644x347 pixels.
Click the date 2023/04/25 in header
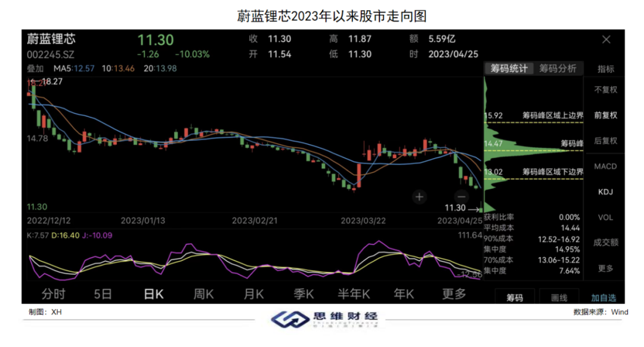(453, 54)
